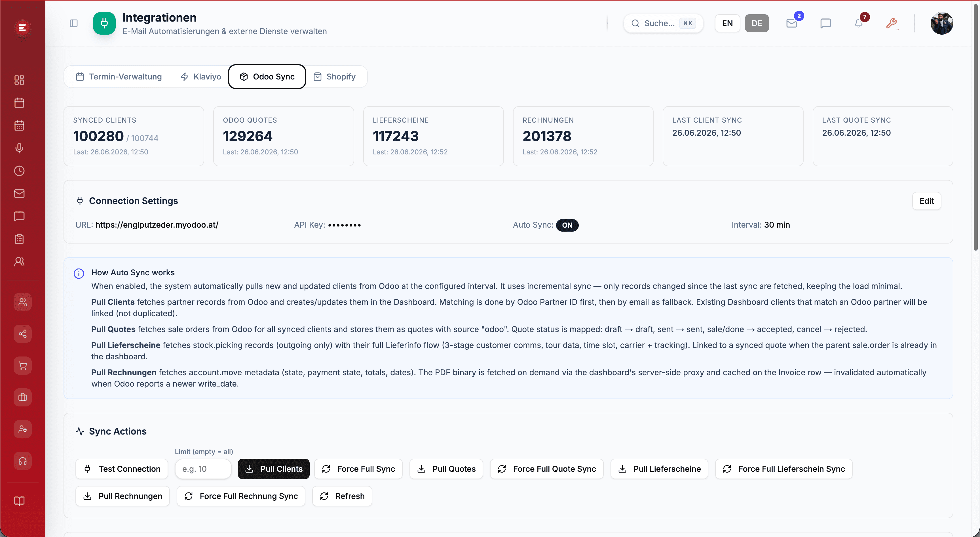Switch to the Shopify tab

335,77
